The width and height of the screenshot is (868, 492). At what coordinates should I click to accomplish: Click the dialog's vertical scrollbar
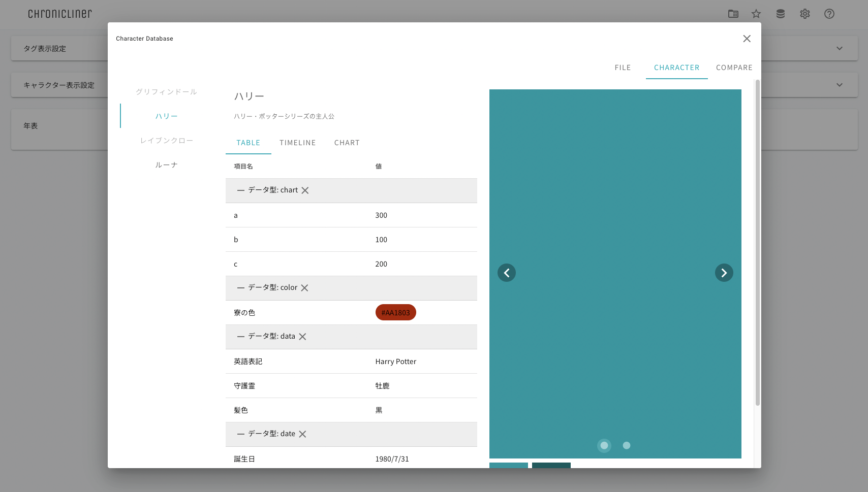pyautogui.click(x=758, y=243)
